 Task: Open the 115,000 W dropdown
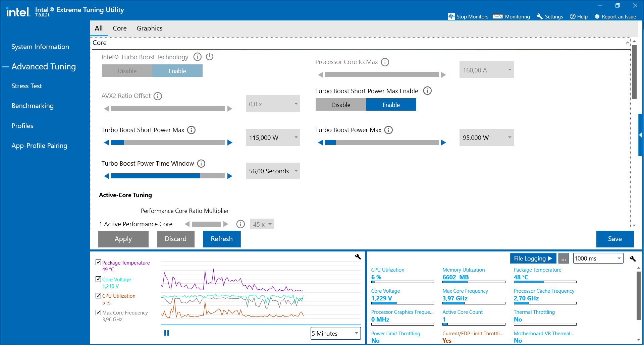(273, 137)
